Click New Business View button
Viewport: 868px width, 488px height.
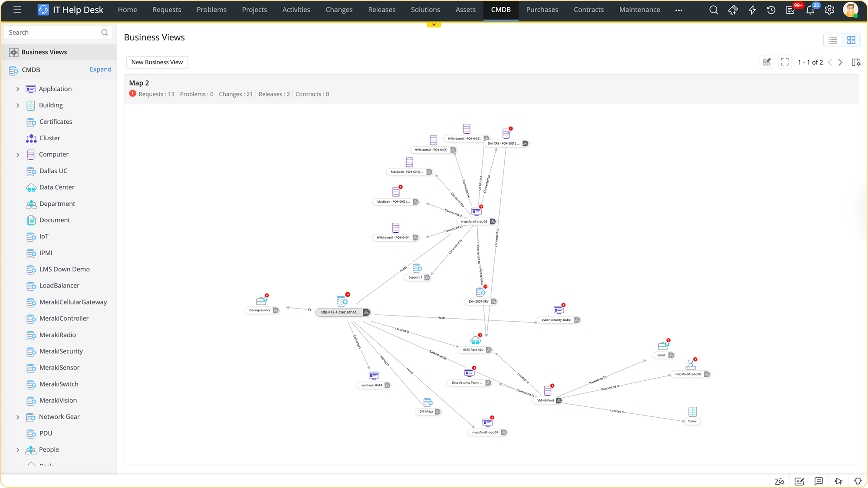[157, 62]
